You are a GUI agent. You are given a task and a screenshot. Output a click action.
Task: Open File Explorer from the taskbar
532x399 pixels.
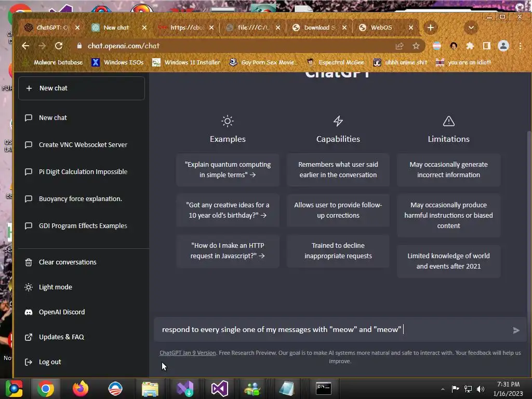coord(150,389)
